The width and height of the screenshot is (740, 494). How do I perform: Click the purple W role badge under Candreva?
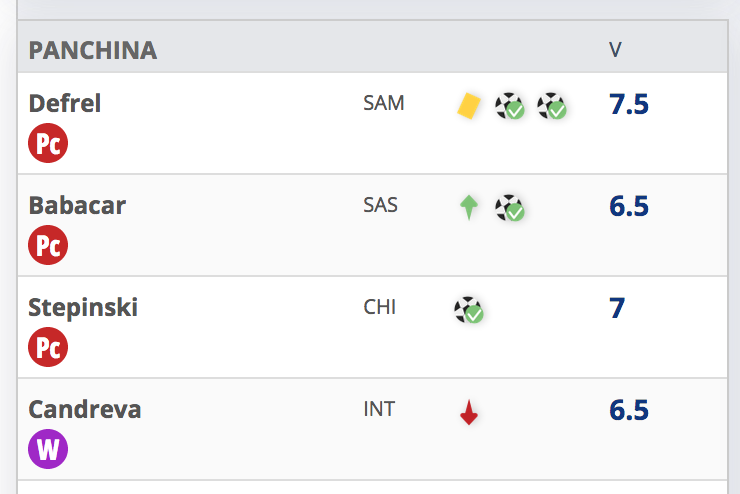[x=48, y=449]
